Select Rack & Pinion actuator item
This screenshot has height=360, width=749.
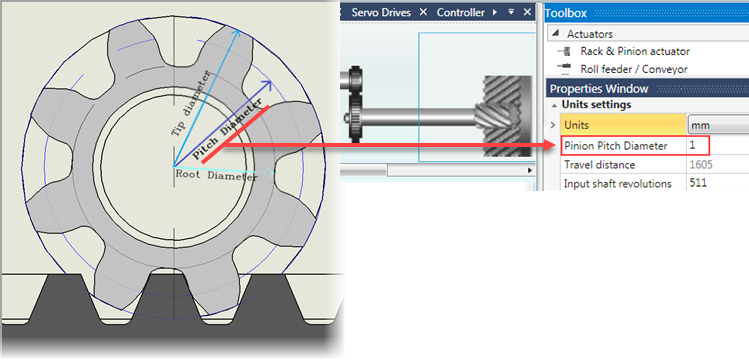[x=635, y=51]
